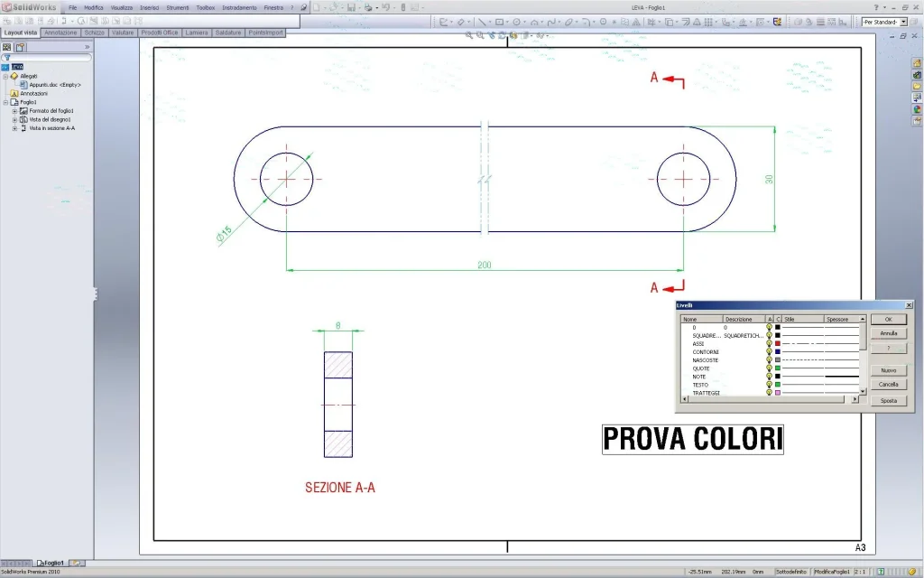Open the File menu
This screenshot has height=578, width=924.
coord(72,7)
